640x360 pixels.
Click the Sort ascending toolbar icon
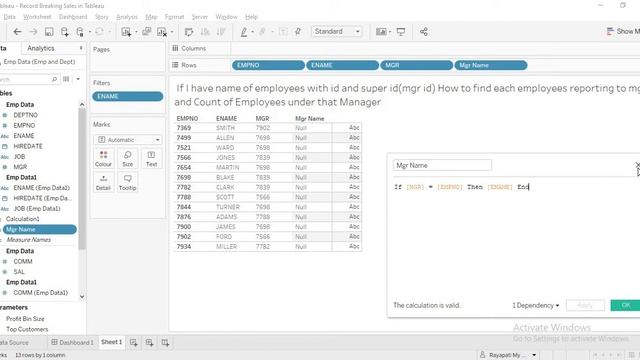click(x=205, y=32)
